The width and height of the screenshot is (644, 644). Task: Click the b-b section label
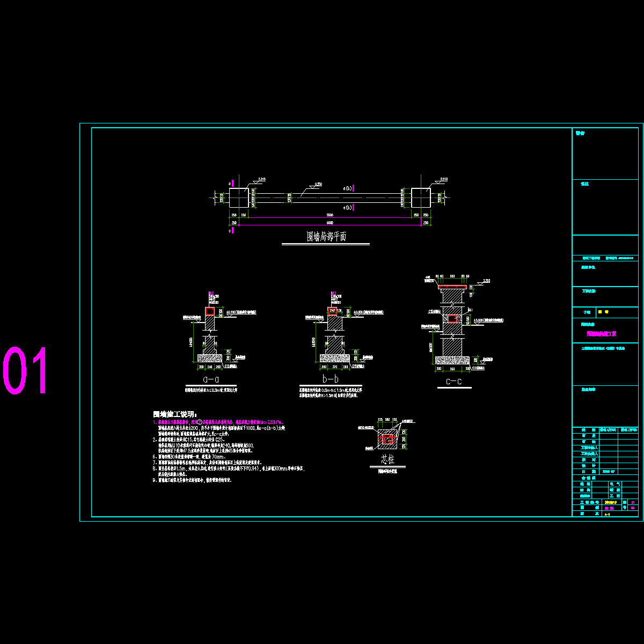tap(330, 379)
